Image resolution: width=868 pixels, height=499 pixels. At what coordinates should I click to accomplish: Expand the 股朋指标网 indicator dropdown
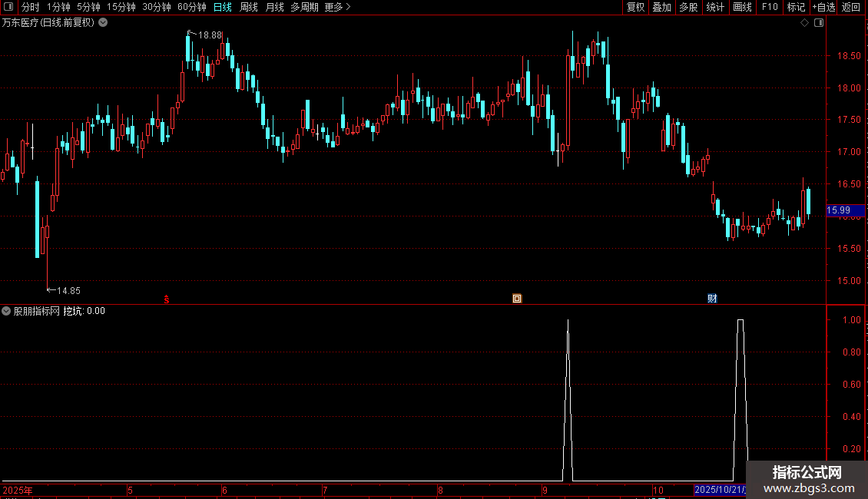[x=6, y=311]
